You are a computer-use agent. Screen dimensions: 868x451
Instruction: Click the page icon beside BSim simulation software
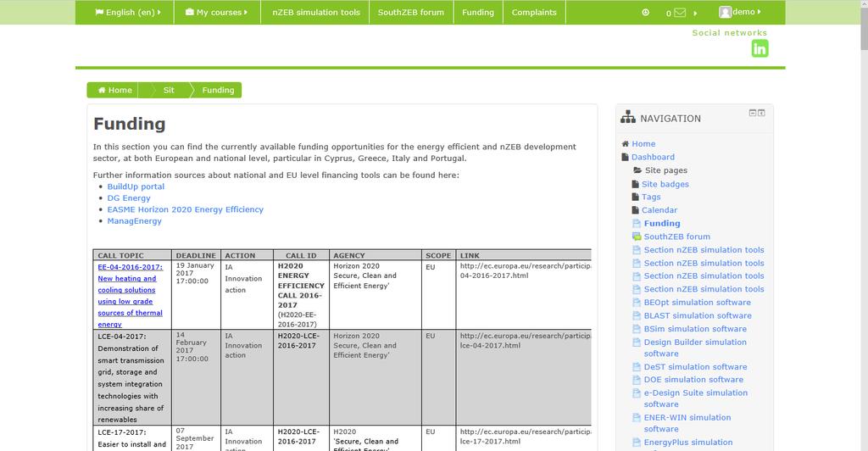(x=637, y=329)
